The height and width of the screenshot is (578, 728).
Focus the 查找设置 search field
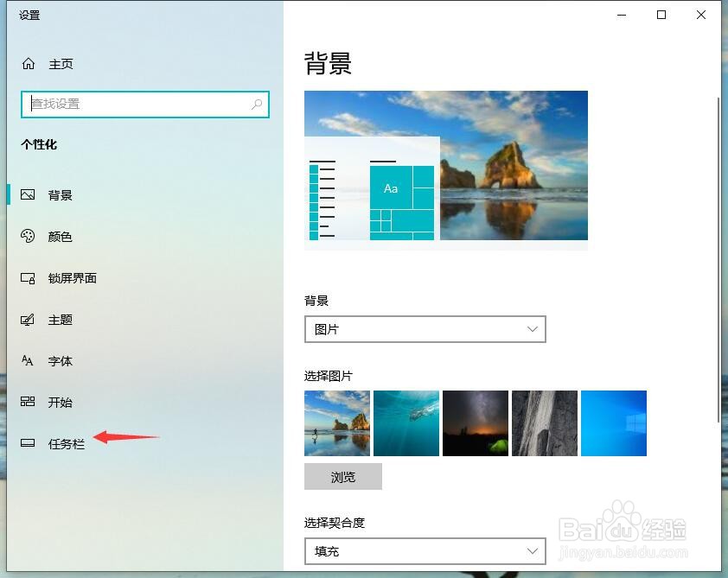click(x=145, y=105)
